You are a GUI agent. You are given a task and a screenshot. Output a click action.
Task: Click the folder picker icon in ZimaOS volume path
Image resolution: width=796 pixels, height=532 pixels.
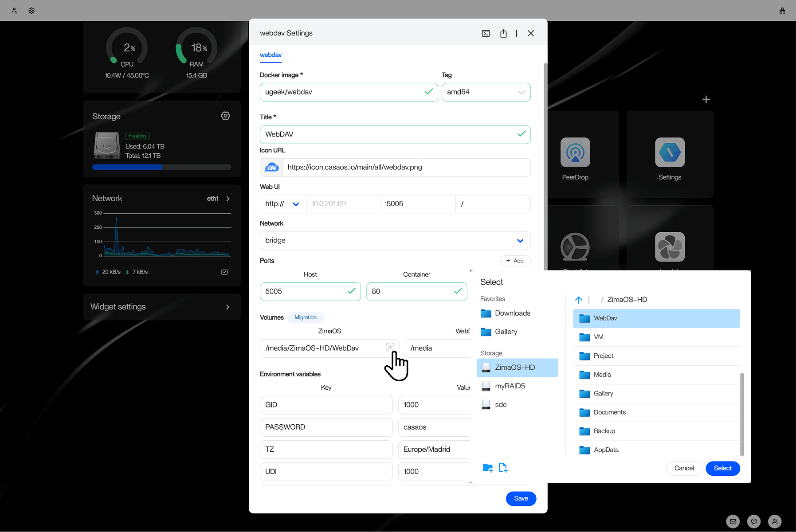[x=390, y=347]
